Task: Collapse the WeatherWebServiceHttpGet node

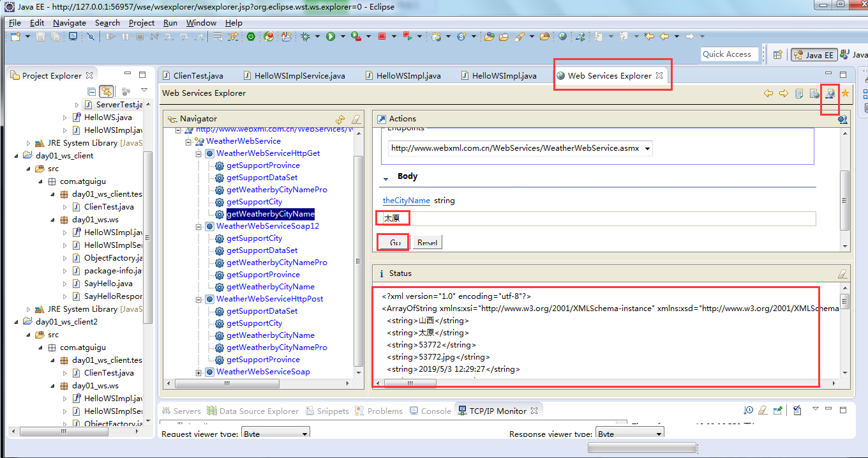Action: coord(198,153)
